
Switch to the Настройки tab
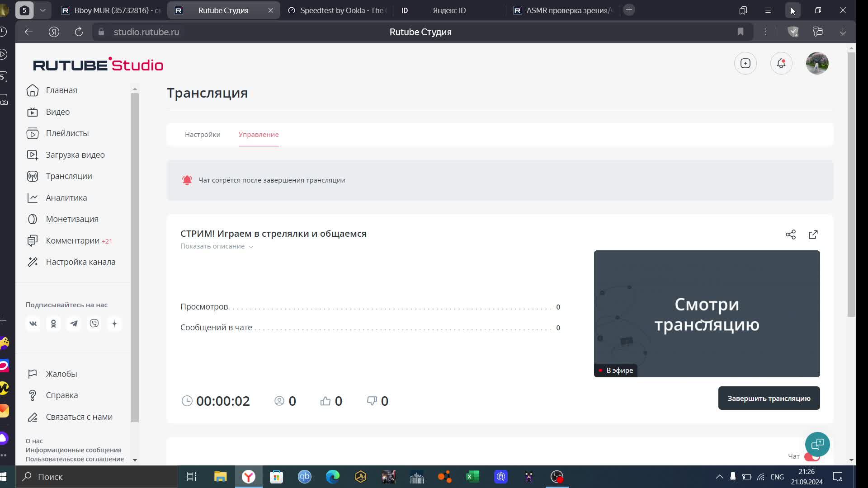coord(203,135)
